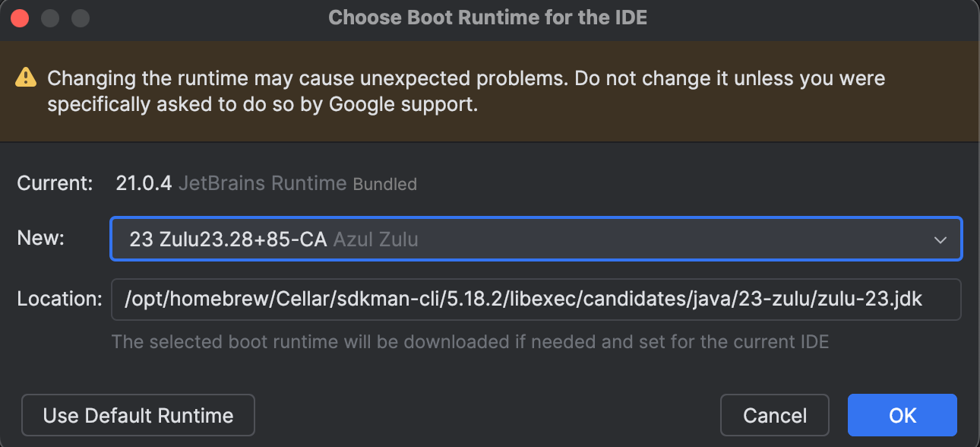Click the gray zoom window button
The image size is (980, 447).
(x=80, y=17)
